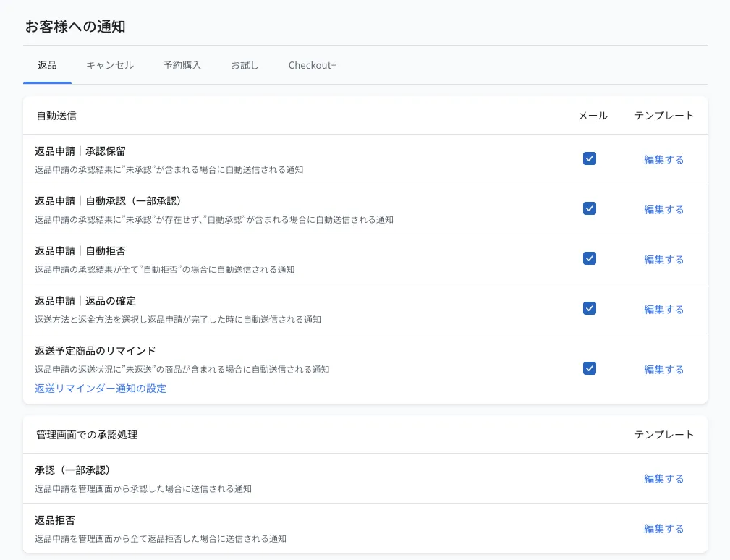The height and width of the screenshot is (560, 730).
Task: Select the 返品申請｜自動拒否 title
Action: pos(80,251)
